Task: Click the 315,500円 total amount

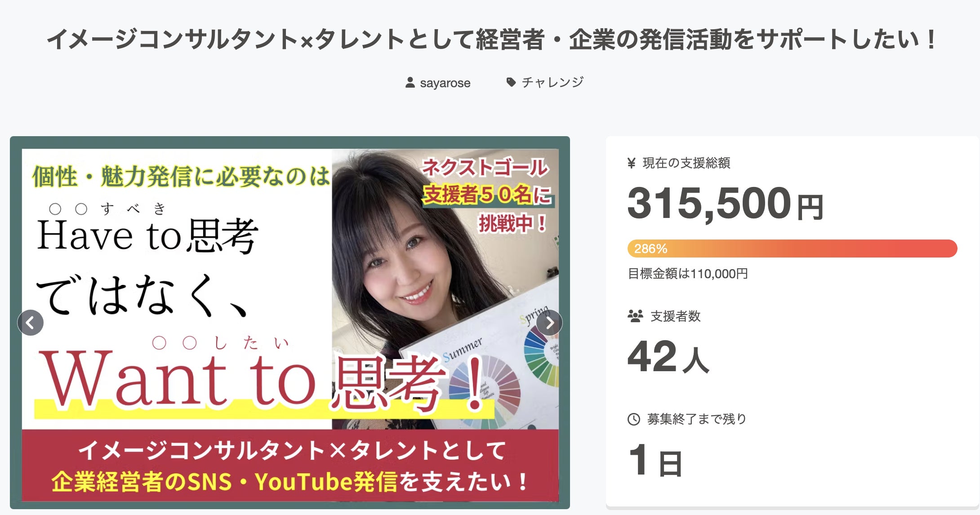Action: pos(725,204)
